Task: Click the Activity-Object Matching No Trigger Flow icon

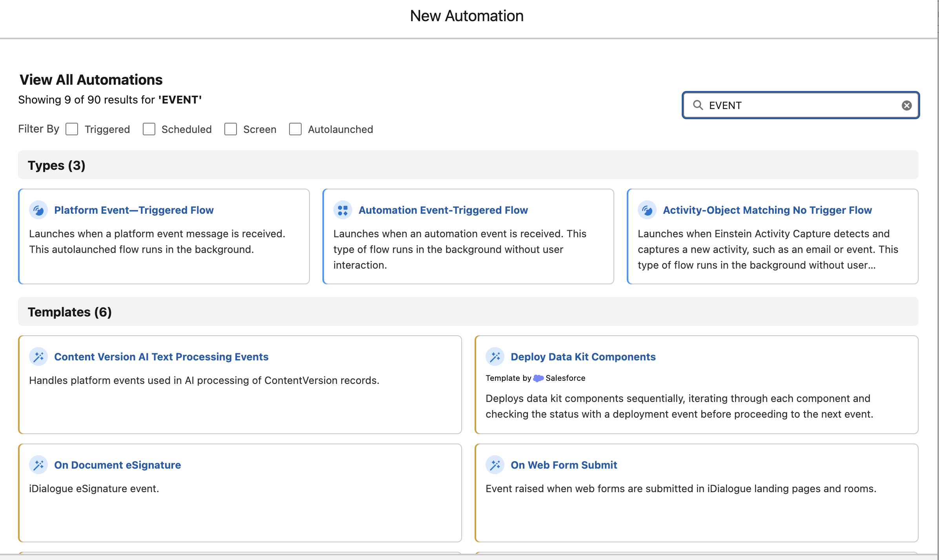Action: point(647,210)
